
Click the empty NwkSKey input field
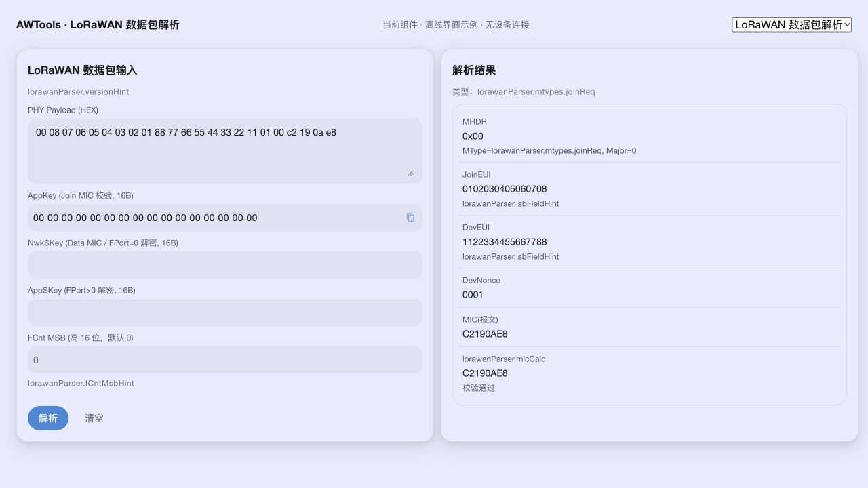tap(225, 265)
